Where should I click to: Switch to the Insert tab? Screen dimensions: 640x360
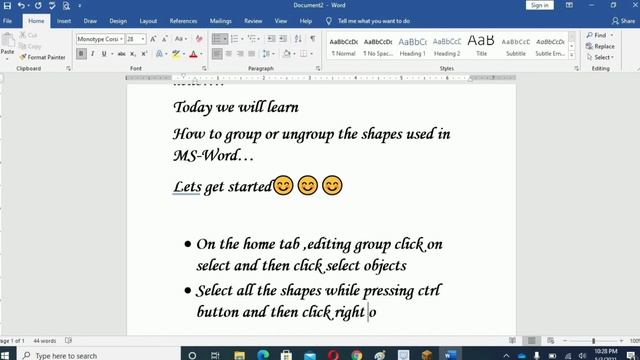pyautogui.click(x=64, y=21)
